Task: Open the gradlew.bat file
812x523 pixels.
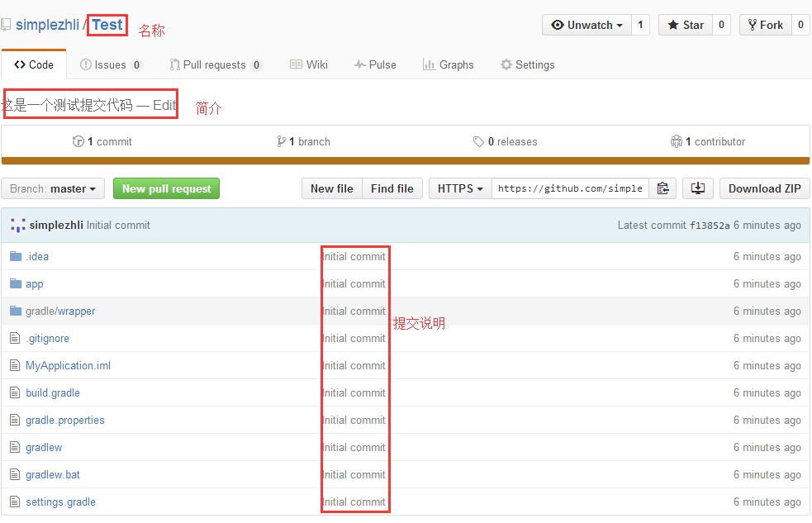Action: pyautogui.click(x=53, y=475)
